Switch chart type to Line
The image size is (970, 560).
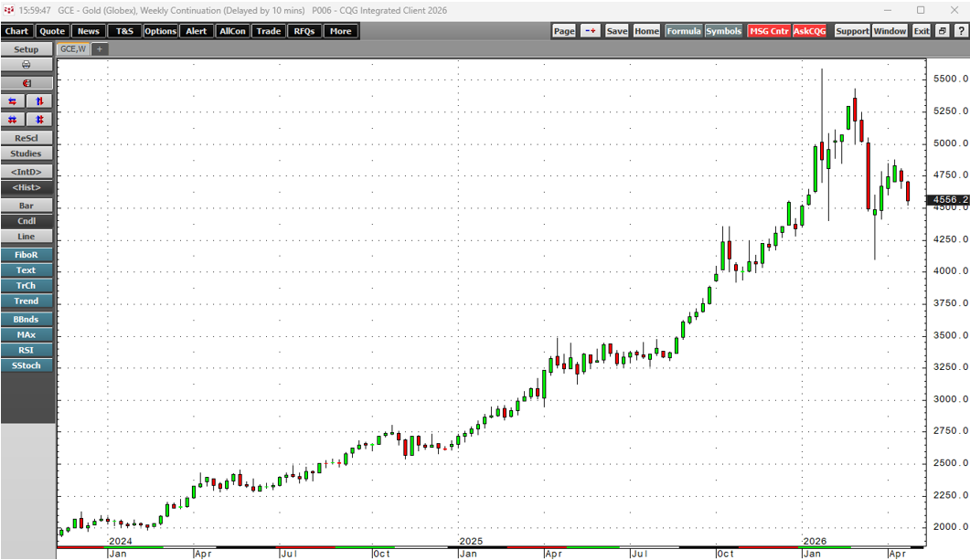tap(26, 237)
